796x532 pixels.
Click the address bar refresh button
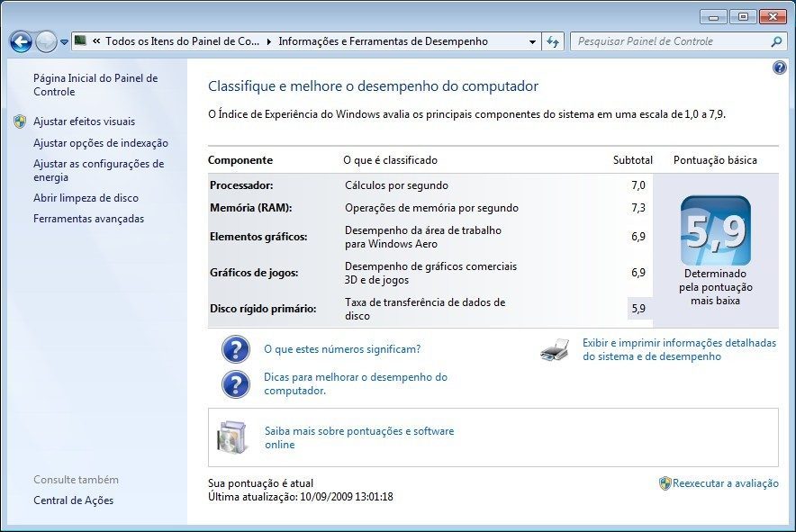click(x=553, y=41)
